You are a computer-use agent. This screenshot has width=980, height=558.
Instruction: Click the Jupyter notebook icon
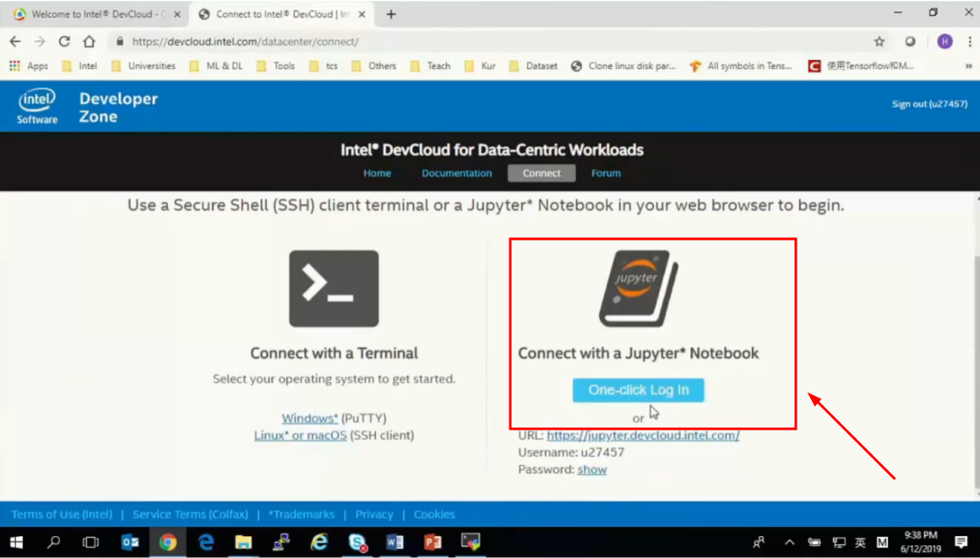pyautogui.click(x=638, y=288)
